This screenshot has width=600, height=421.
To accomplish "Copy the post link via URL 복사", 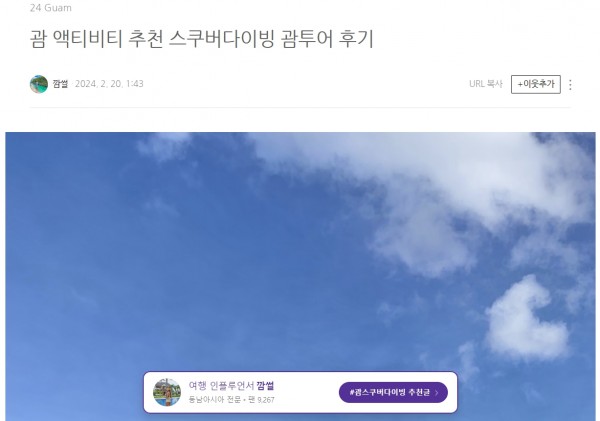I will pos(486,84).
